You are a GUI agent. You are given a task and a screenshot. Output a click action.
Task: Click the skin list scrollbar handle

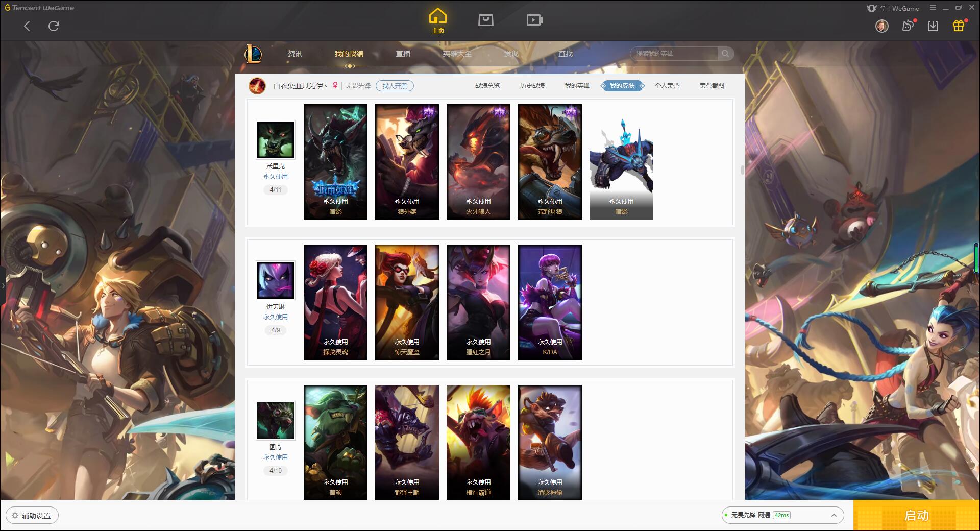(x=742, y=170)
